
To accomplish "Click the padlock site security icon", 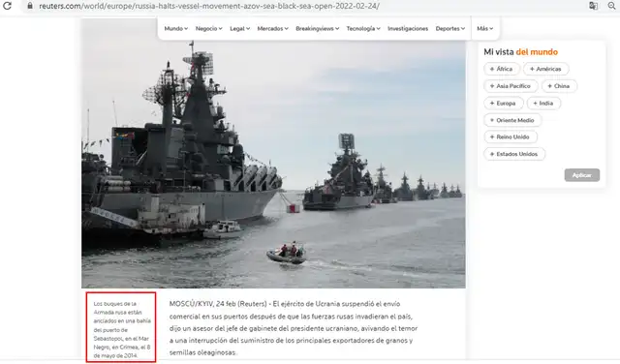I will [30, 6].
